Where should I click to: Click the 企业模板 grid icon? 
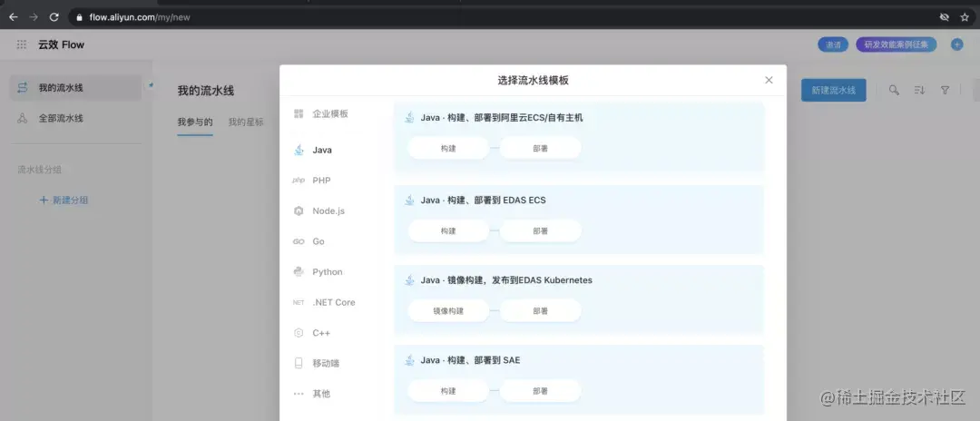(x=299, y=113)
